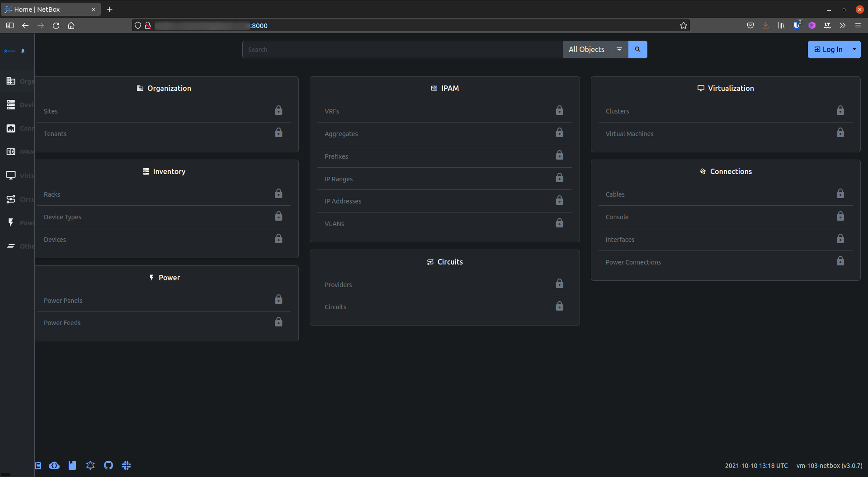Open the Devices link in Inventory
Screen dimensions: 868x477
point(55,240)
